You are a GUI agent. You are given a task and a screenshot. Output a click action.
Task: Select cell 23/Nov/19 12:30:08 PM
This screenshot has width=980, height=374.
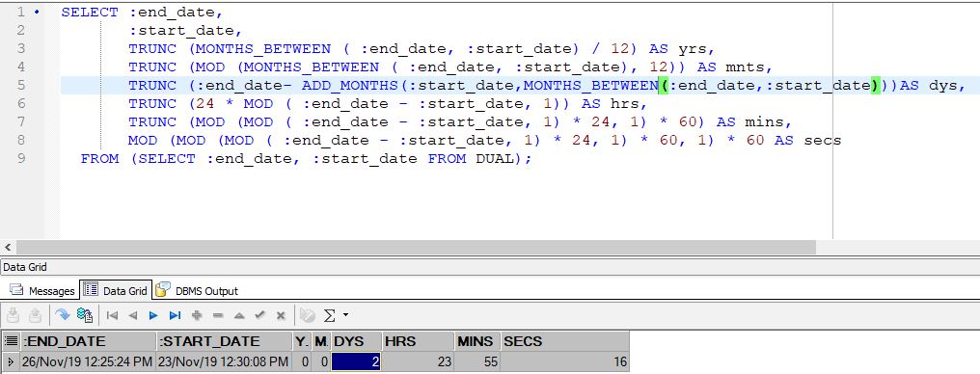[225, 361]
